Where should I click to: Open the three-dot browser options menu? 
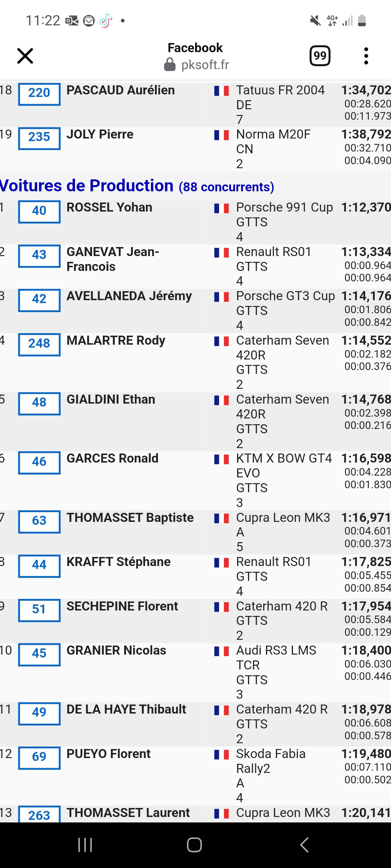click(366, 56)
